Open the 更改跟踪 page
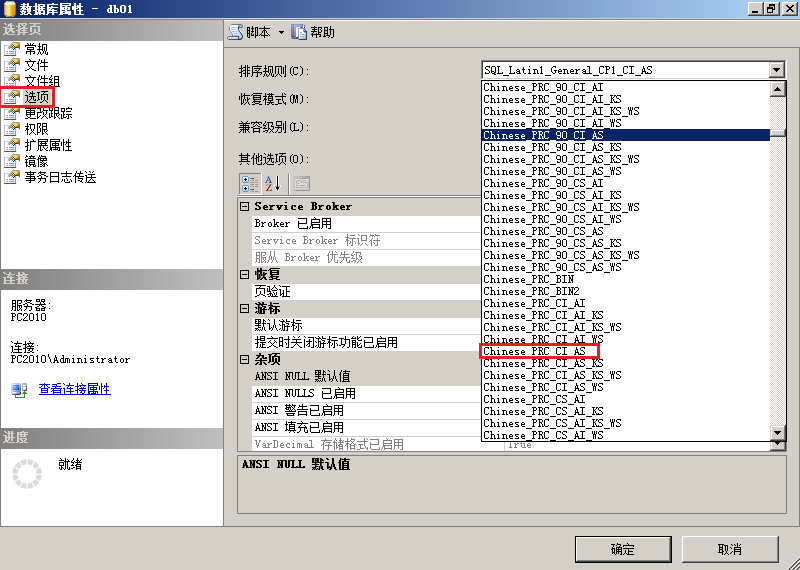The image size is (800, 570). tap(48, 113)
